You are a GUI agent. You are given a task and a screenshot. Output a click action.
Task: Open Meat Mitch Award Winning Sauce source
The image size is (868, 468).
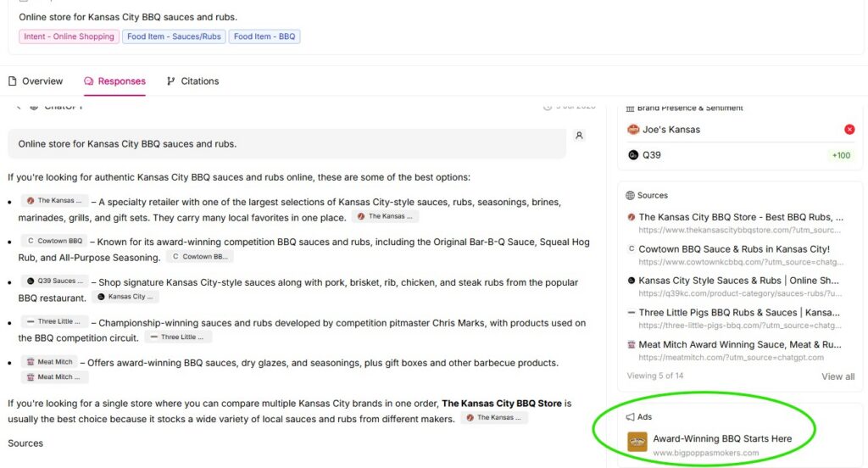click(739, 344)
